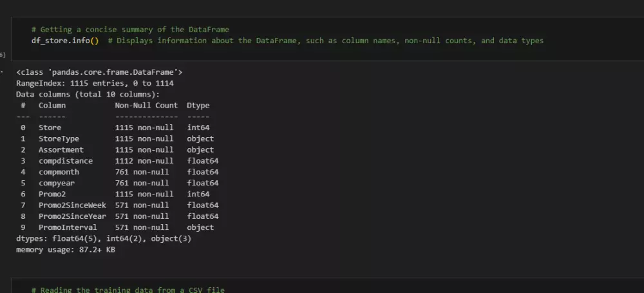Click the memory usage line

click(66, 249)
